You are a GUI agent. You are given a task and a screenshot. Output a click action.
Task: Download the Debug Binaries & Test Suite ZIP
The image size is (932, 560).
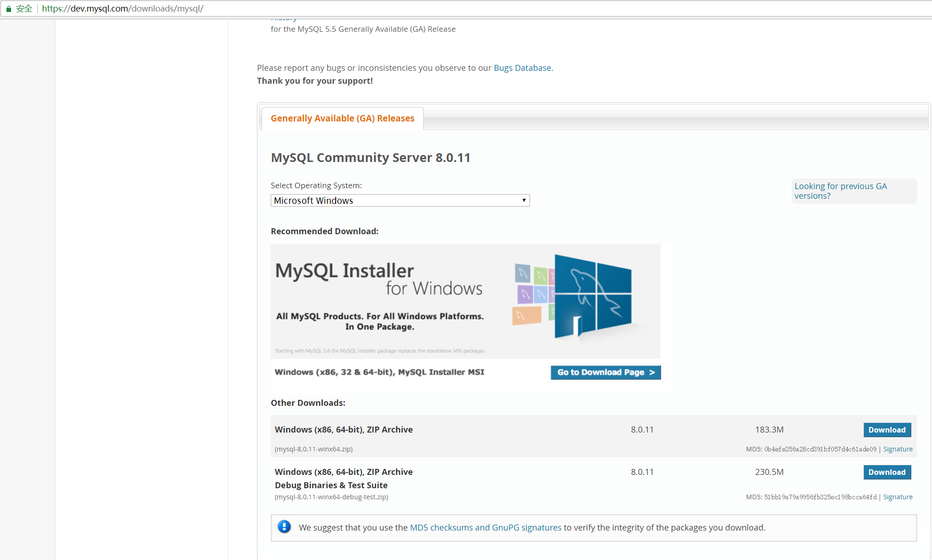tap(887, 472)
